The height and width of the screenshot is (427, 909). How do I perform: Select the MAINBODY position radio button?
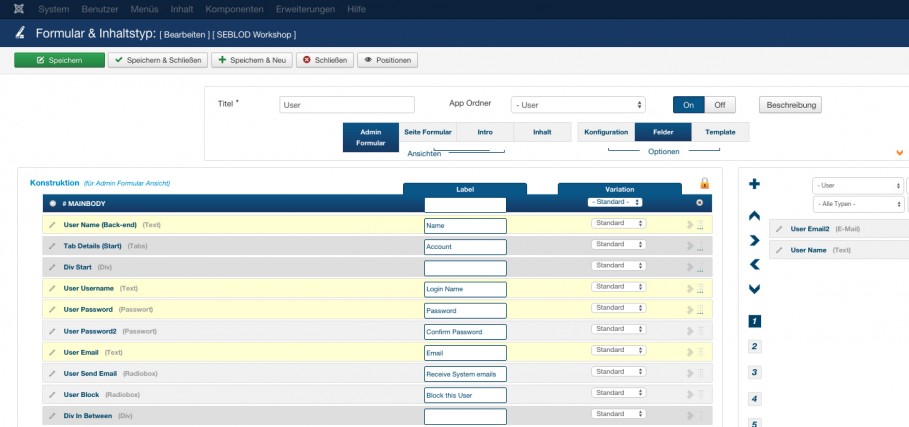click(x=53, y=203)
